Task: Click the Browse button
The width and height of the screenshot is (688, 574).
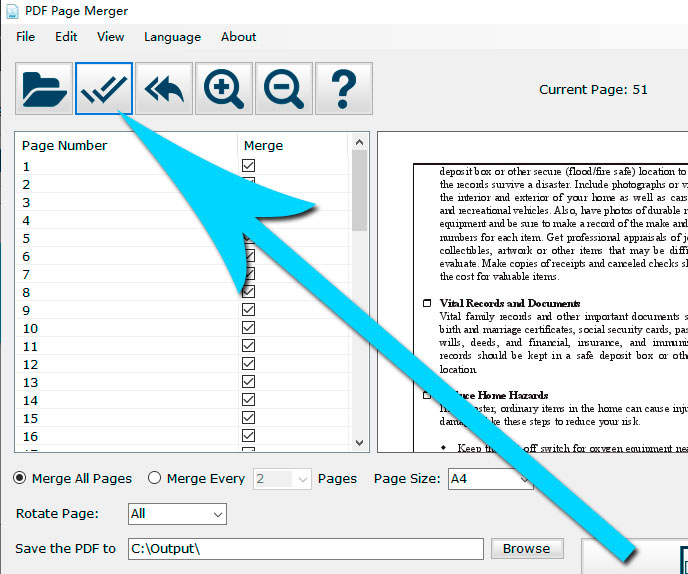Action: [527, 549]
